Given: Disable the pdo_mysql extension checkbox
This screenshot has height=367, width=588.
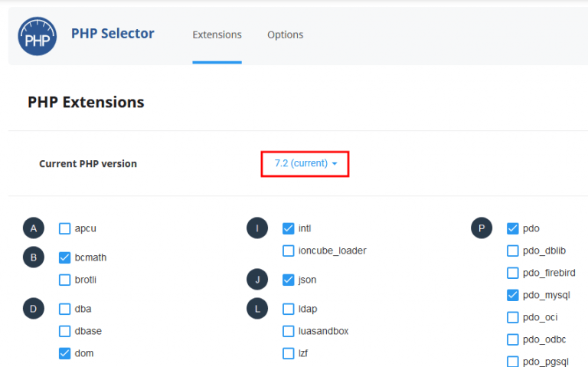Looking at the screenshot, I should [x=513, y=295].
